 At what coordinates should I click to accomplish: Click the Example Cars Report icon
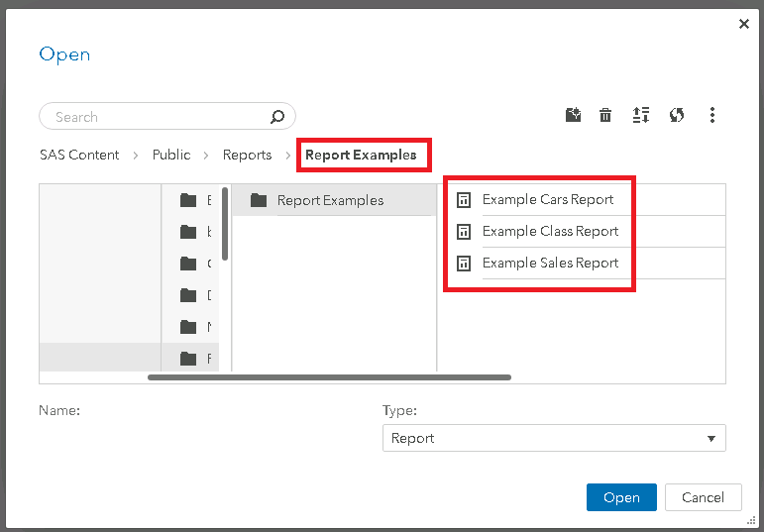coord(463,200)
